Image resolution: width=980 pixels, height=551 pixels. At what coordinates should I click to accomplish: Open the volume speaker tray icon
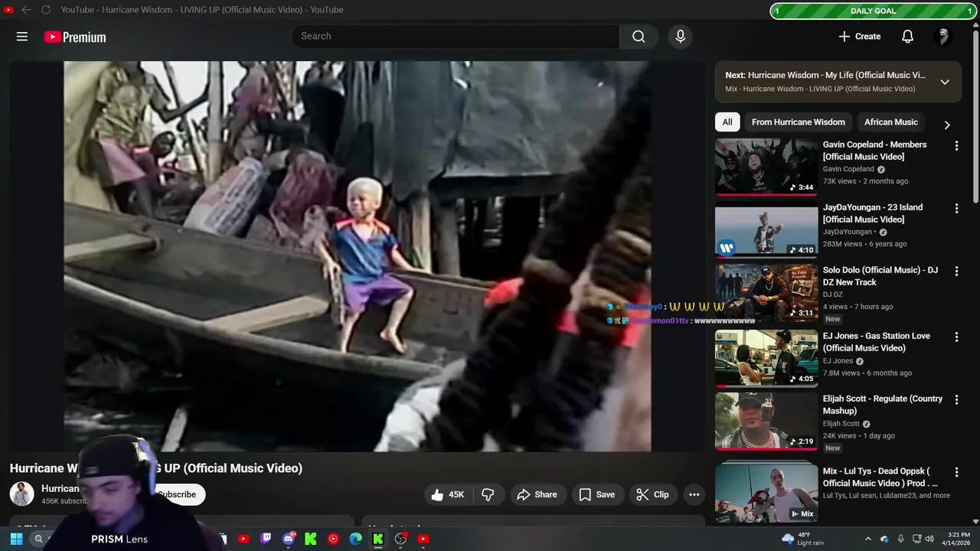929,539
